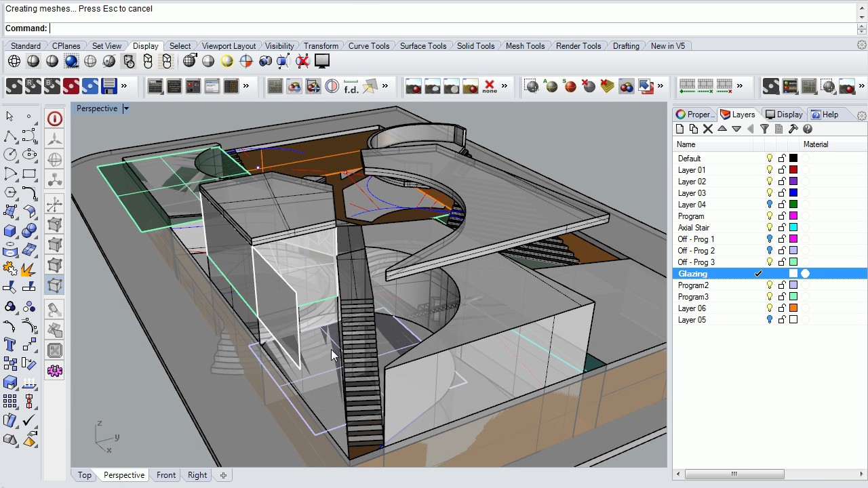The width and height of the screenshot is (868, 488).
Task: Open the layer filter funnel icon
Action: [x=764, y=129]
